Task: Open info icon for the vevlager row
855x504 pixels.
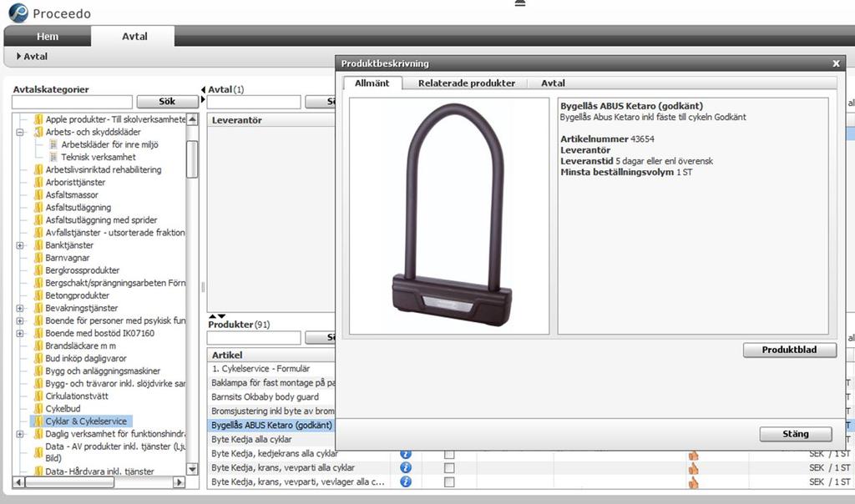Action: 406,481
